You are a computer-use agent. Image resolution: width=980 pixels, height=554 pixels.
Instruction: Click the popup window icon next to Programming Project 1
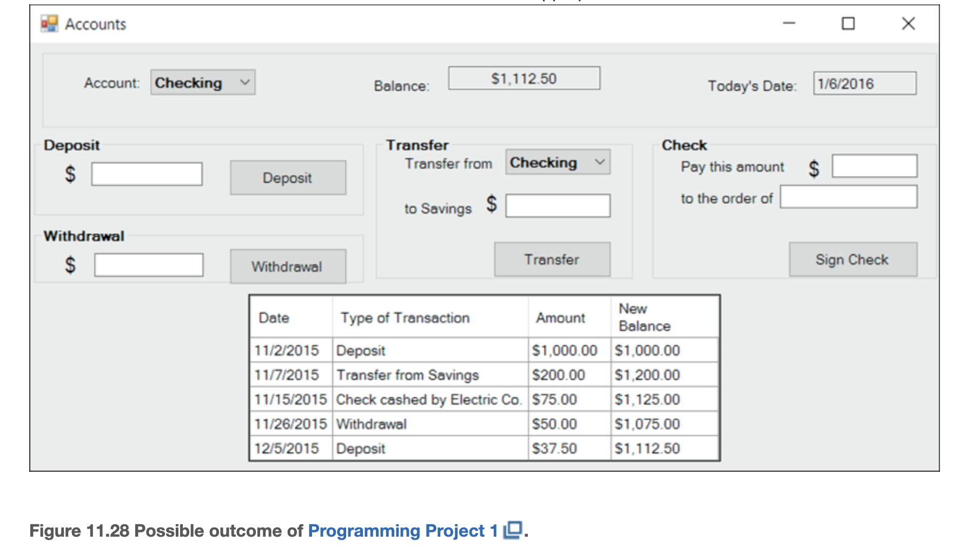(513, 531)
